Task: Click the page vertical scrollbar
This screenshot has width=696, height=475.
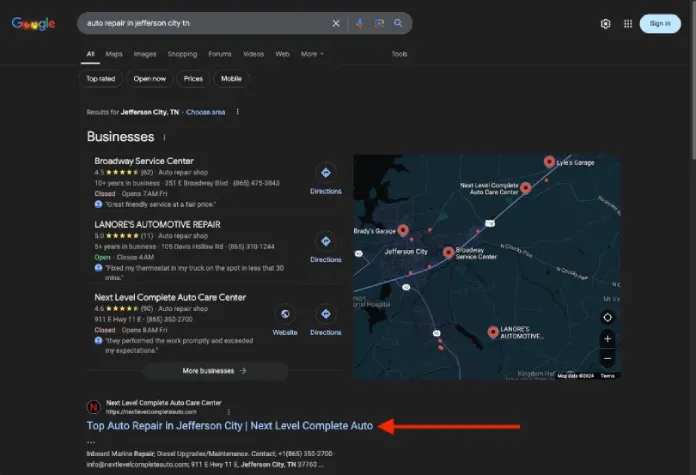Action: [692, 80]
